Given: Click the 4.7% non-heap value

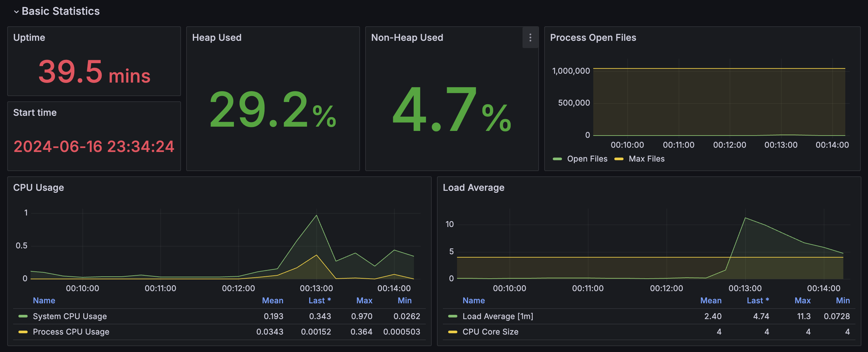Looking at the screenshot, I should [x=451, y=110].
